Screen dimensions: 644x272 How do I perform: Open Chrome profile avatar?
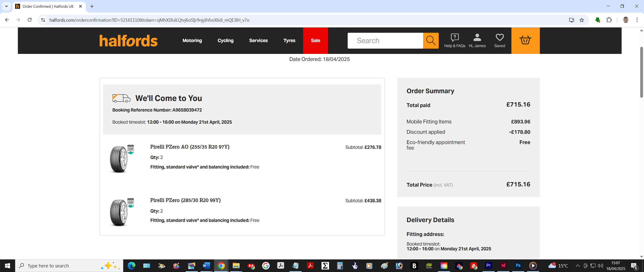coord(626,20)
